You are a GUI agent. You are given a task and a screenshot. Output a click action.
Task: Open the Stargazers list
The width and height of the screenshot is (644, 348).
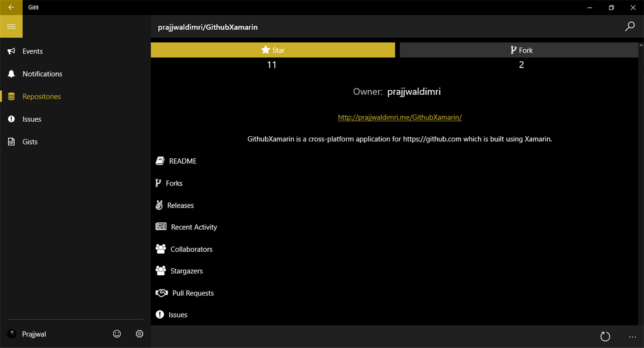(x=186, y=271)
